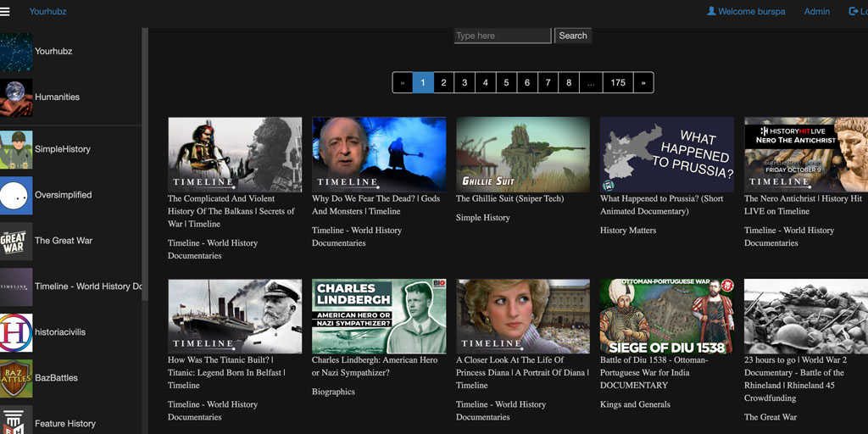Screen dimensions: 868x434
Task: Open the Charles Lindbergh video thumbnail
Action: tap(379, 316)
